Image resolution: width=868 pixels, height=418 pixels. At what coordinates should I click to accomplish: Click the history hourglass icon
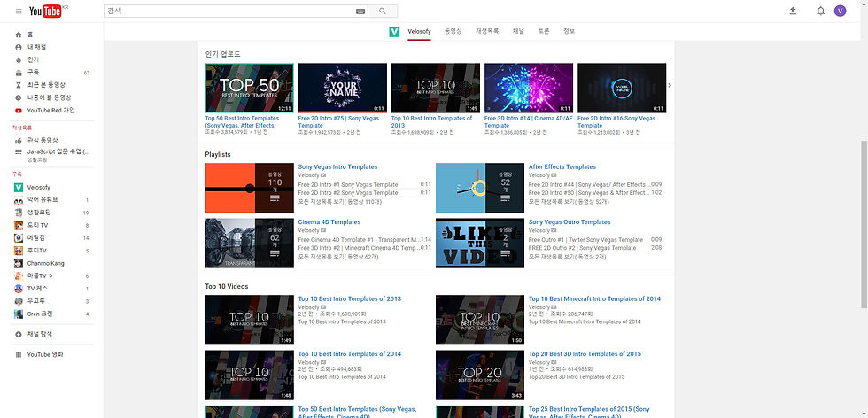click(19, 85)
